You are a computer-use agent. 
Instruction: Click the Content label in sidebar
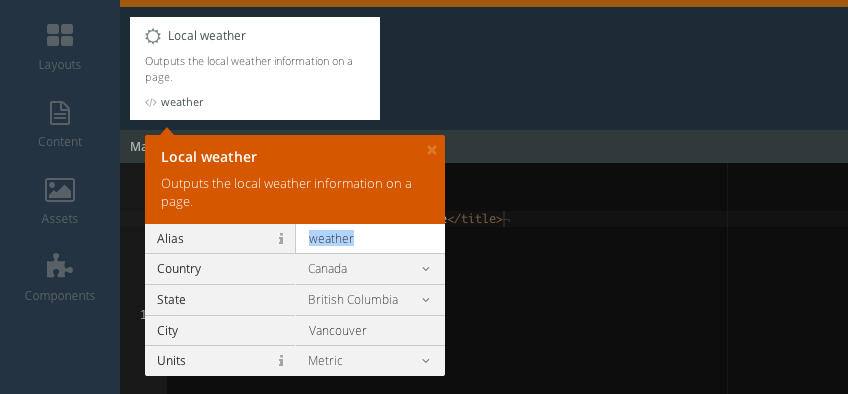(60, 142)
